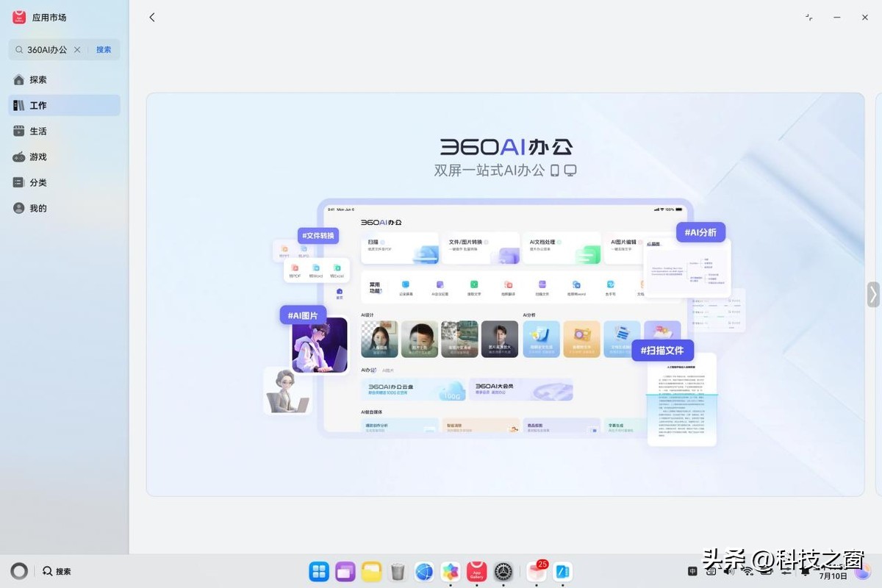Select the 工作 category
882x588 pixels.
(x=65, y=105)
